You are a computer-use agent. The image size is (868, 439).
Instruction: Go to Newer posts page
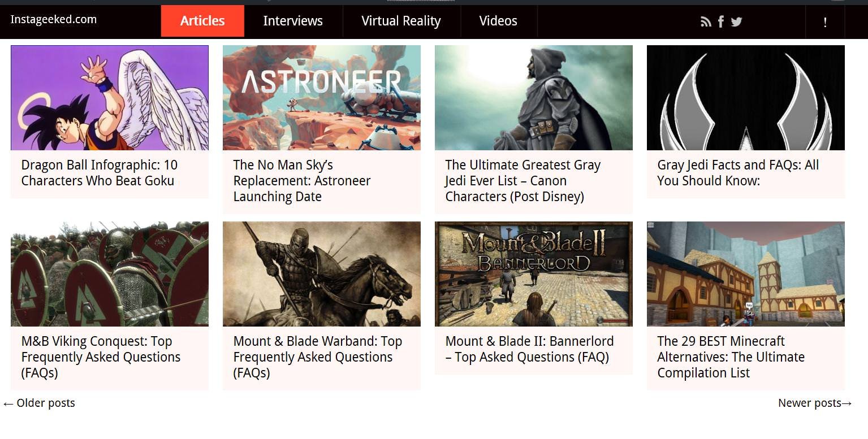[x=815, y=403]
